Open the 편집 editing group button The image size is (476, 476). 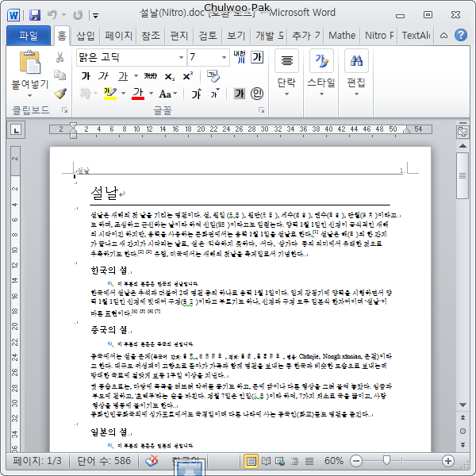coord(356,73)
